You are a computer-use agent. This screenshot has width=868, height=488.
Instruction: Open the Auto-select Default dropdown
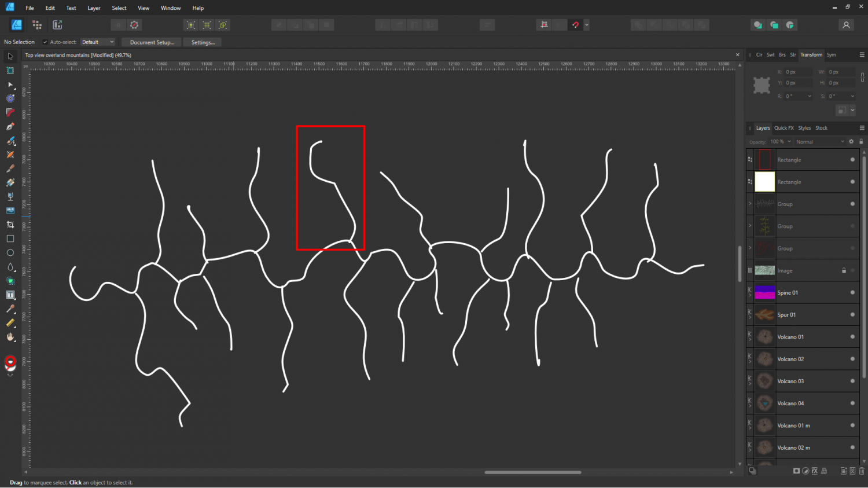[97, 42]
